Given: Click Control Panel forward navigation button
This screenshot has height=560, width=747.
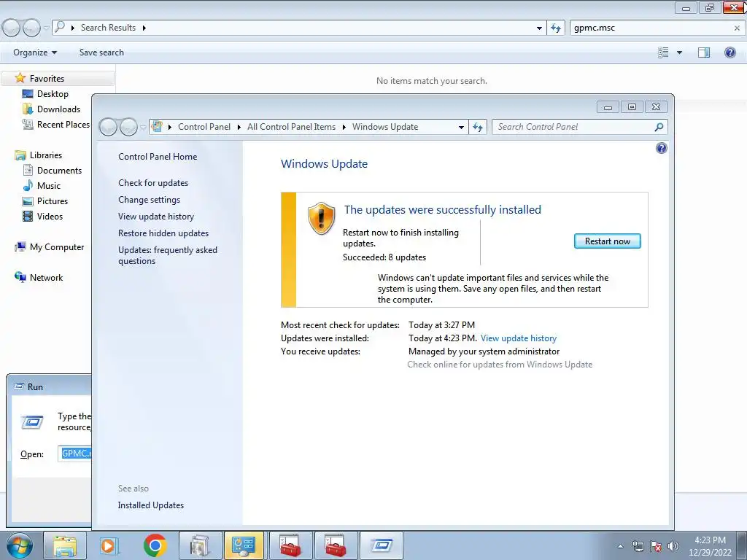Looking at the screenshot, I should tap(128, 127).
